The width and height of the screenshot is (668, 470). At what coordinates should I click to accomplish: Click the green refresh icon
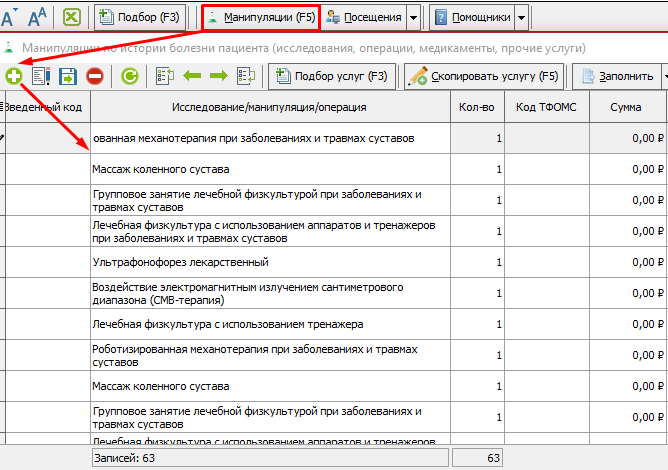point(129,75)
